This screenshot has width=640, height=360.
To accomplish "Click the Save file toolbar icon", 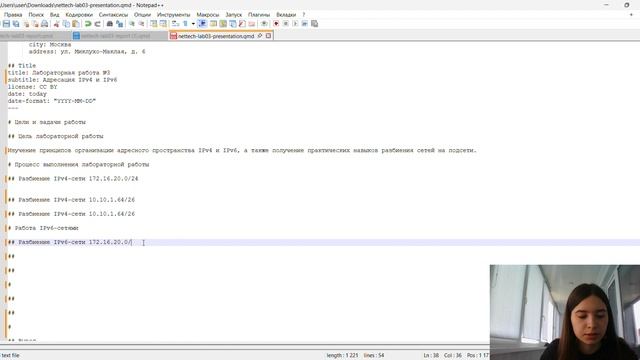I will (x=7, y=24).
